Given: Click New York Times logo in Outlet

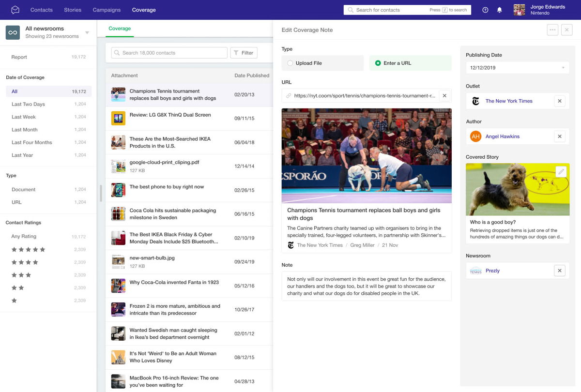Looking at the screenshot, I should click(475, 101).
